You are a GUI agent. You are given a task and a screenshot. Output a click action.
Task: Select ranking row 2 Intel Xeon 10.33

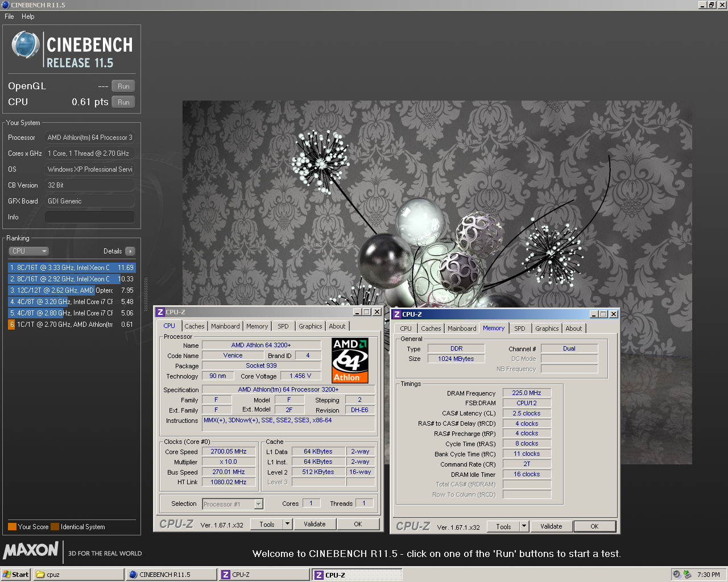click(72, 279)
